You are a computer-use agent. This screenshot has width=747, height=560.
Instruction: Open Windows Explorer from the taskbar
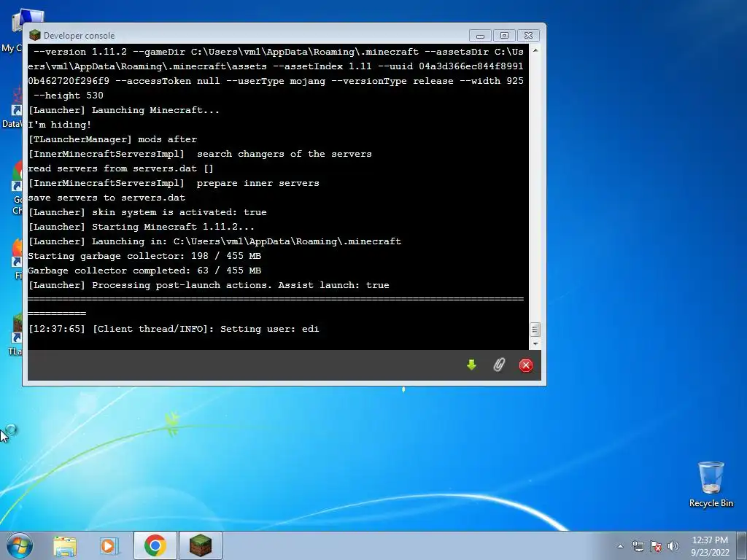pyautogui.click(x=65, y=545)
